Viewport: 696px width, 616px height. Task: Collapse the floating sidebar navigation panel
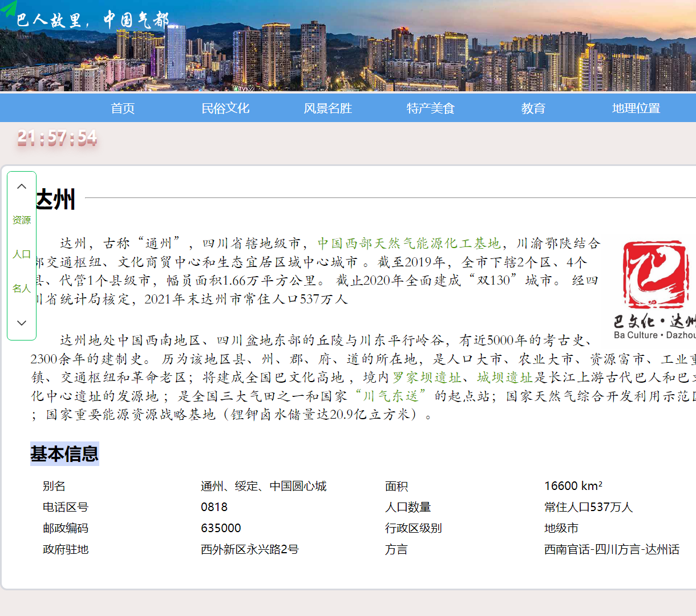pos(22,187)
